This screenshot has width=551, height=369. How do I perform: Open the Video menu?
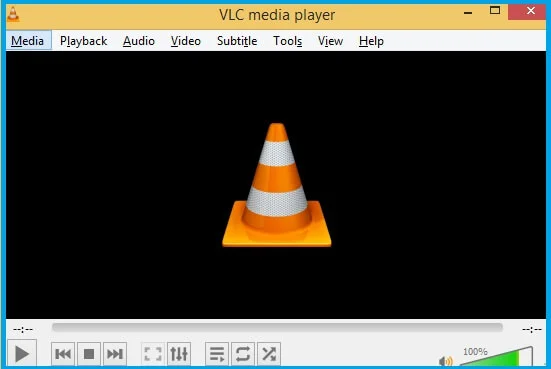point(186,41)
